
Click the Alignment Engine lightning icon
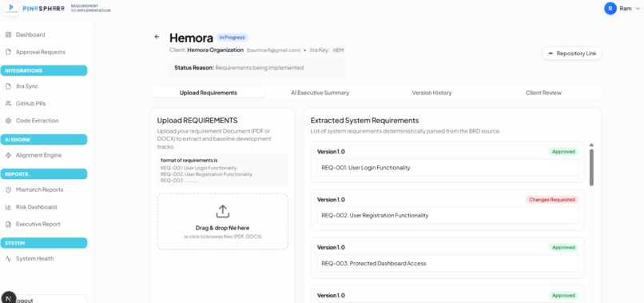[8, 155]
